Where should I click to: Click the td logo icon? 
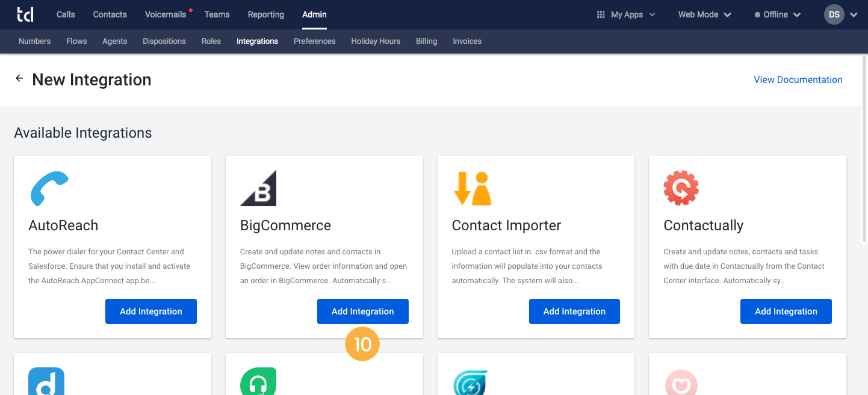25,14
